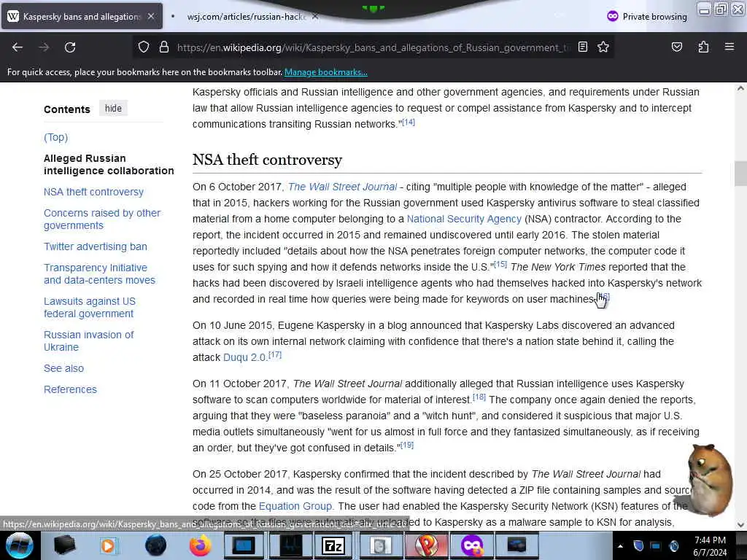Jump to (Top) in contents
Image resolution: width=747 pixels, height=560 pixels.
click(x=55, y=137)
